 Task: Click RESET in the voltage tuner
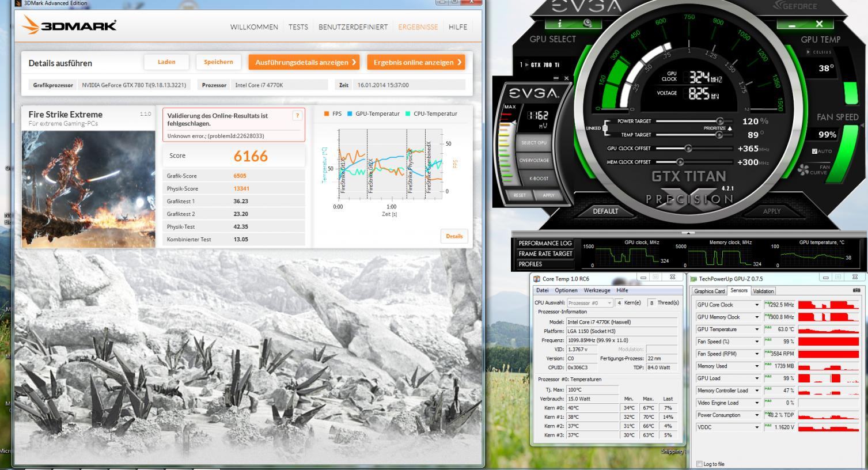click(520, 195)
